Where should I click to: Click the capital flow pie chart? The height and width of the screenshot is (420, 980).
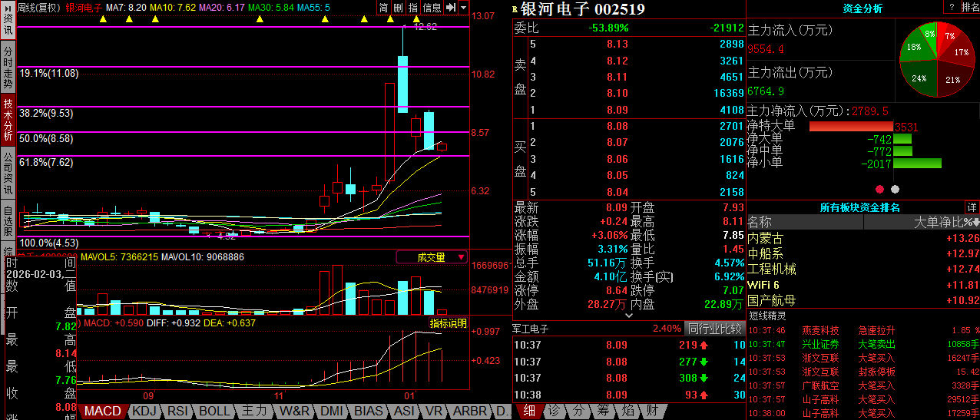coord(935,60)
